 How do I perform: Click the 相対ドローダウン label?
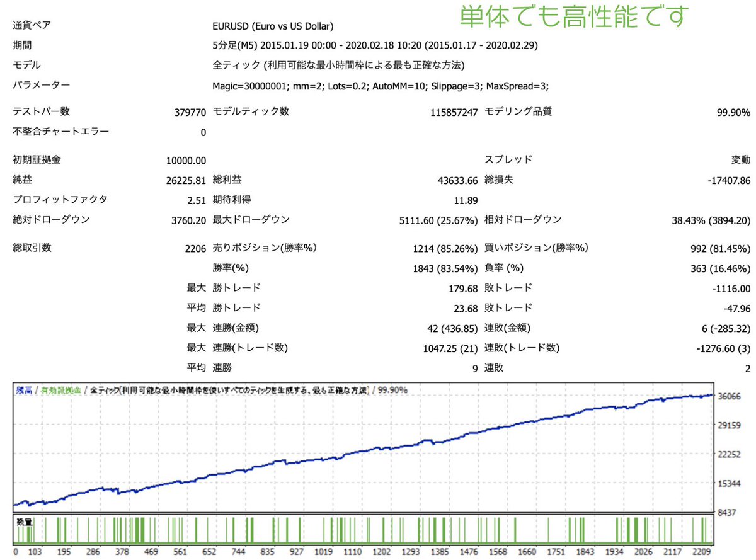click(x=522, y=219)
